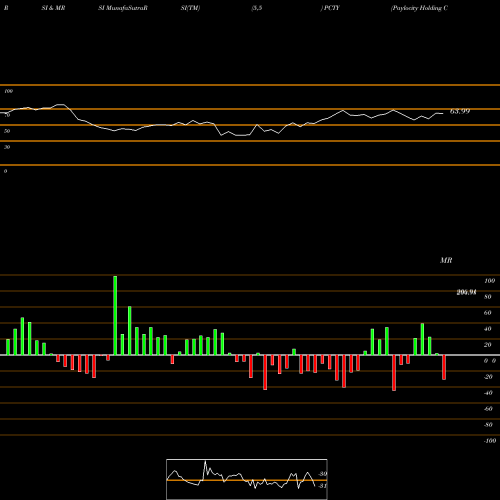The height and width of the screenshot is (500, 500).
Task: Click the "-80" label on the MR axis
Action: pos(488,425)
